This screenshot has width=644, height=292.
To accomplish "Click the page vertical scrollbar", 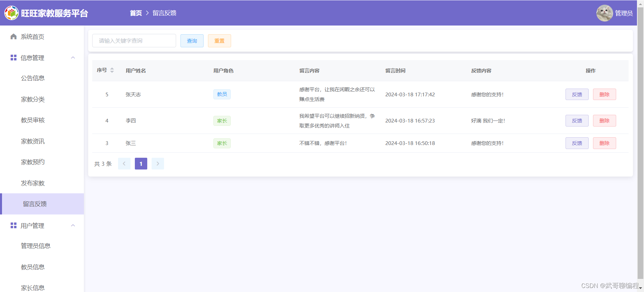I will [640, 143].
